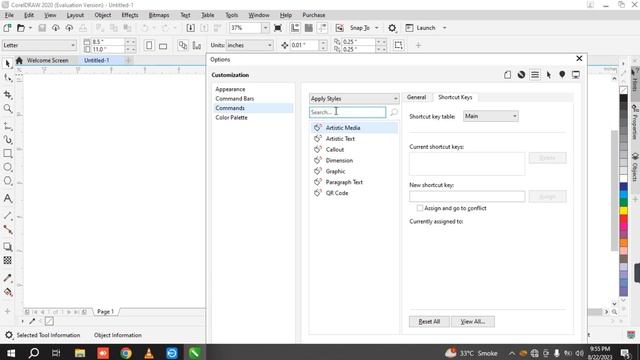The height and width of the screenshot is (360, 640).
Task: Enable Assign and go to conflict
Action: [x=420, y=208]
